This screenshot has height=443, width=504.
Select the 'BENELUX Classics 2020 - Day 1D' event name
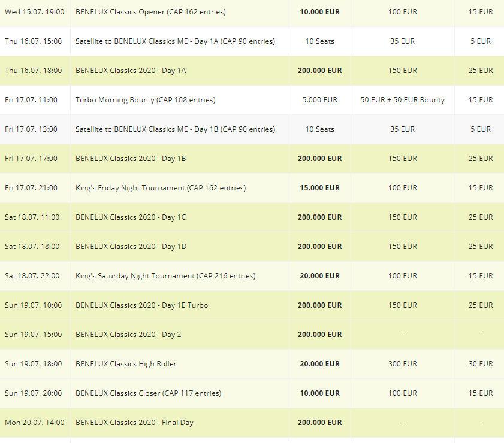tap(131, 247)
